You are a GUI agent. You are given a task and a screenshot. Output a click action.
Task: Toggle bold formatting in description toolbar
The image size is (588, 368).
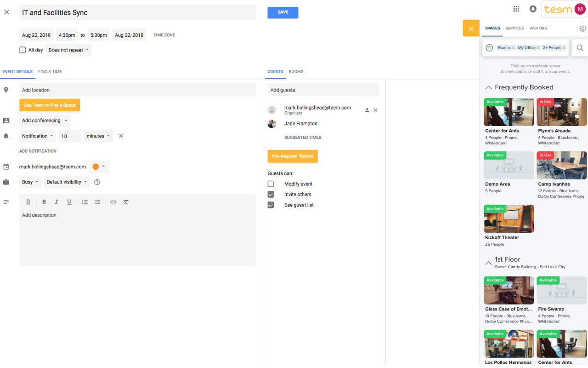(44, 202)
